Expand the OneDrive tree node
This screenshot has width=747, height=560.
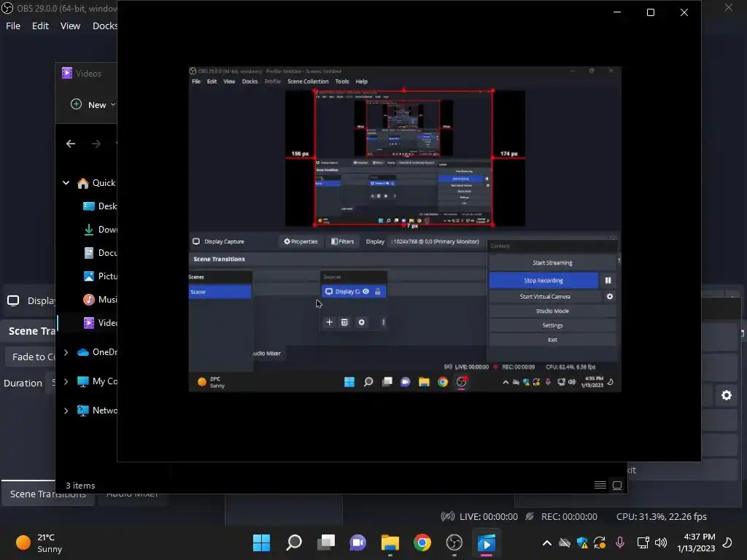point(66,352)
